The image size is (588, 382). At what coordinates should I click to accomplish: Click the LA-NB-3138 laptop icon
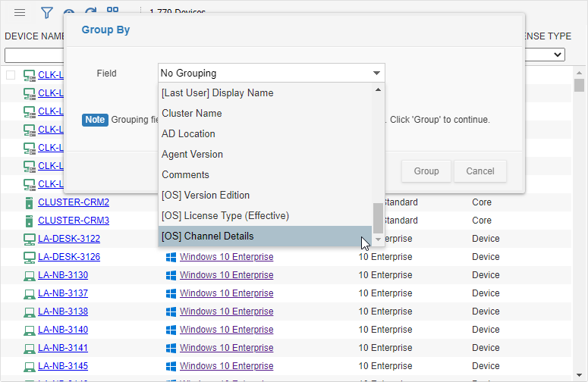point(30,312)
